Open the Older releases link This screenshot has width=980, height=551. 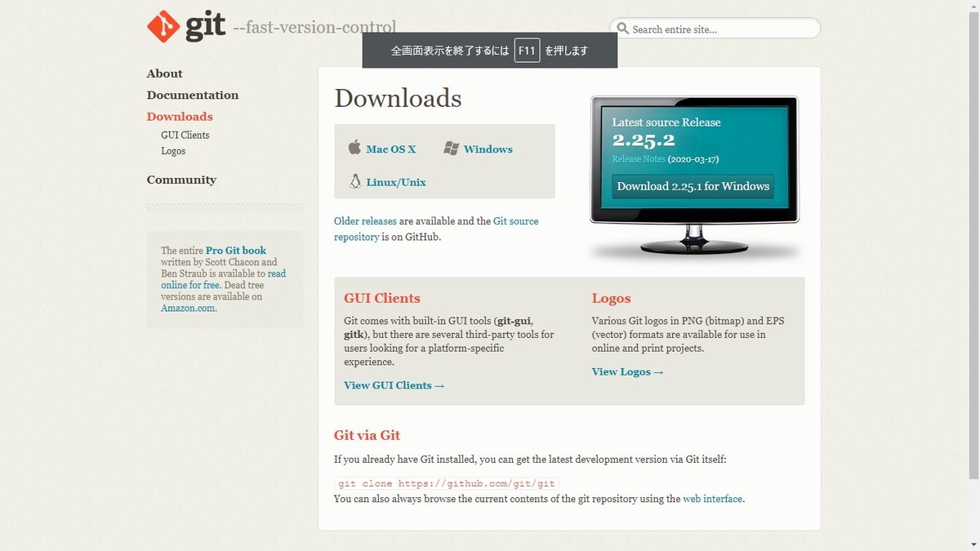[x=365, y=221]
